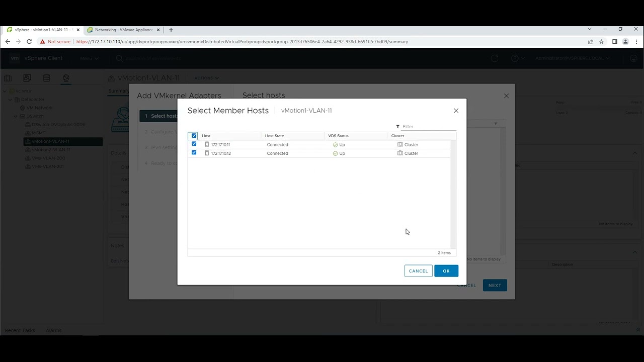The width and height of the screenshot is (644, 362).
Task: Click Cluster icon in 172.17.10.11 row
Action: pyautogui.click(x=400, y=144)
